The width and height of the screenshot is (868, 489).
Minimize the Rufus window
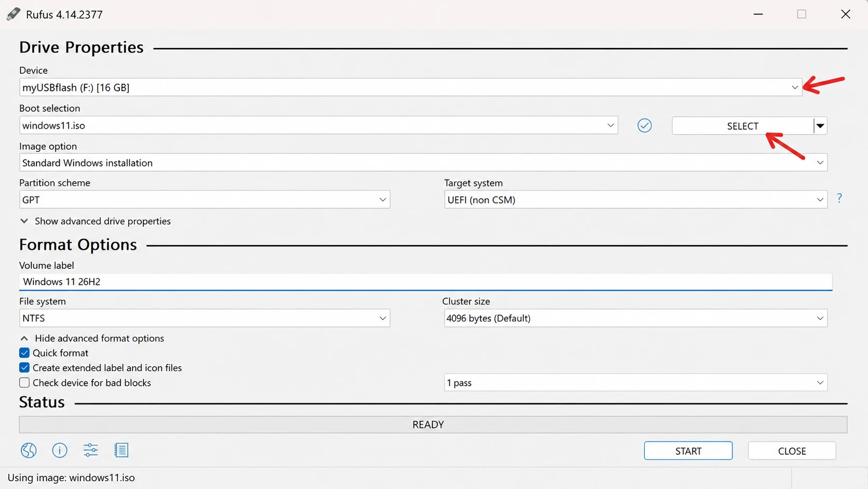(758, 14)
